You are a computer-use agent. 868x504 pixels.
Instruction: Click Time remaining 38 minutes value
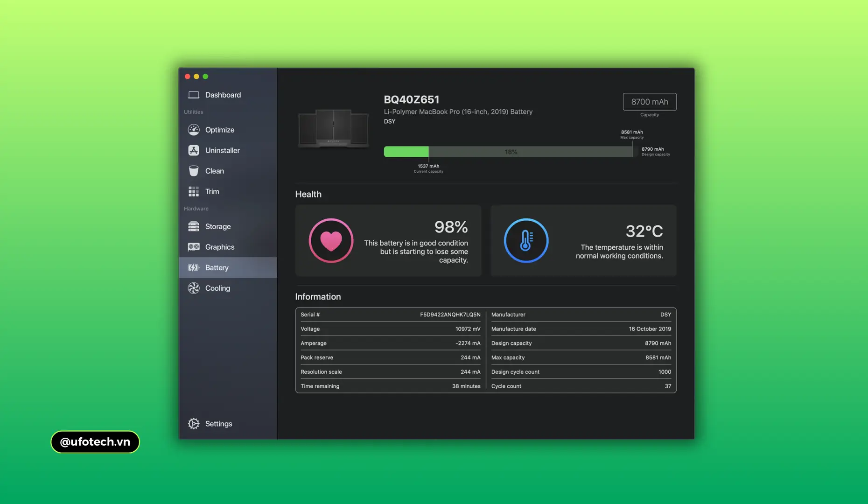click(466, 386)
